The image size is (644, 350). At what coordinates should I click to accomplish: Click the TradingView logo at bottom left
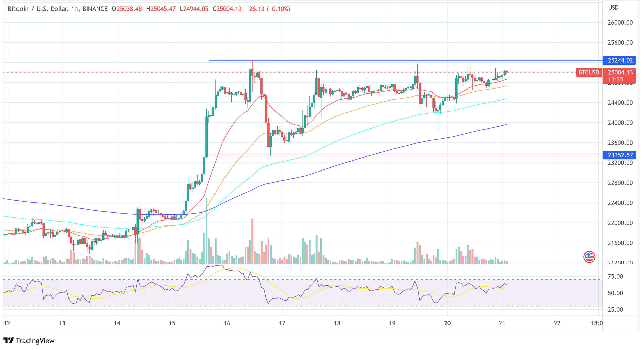[29, 340]
